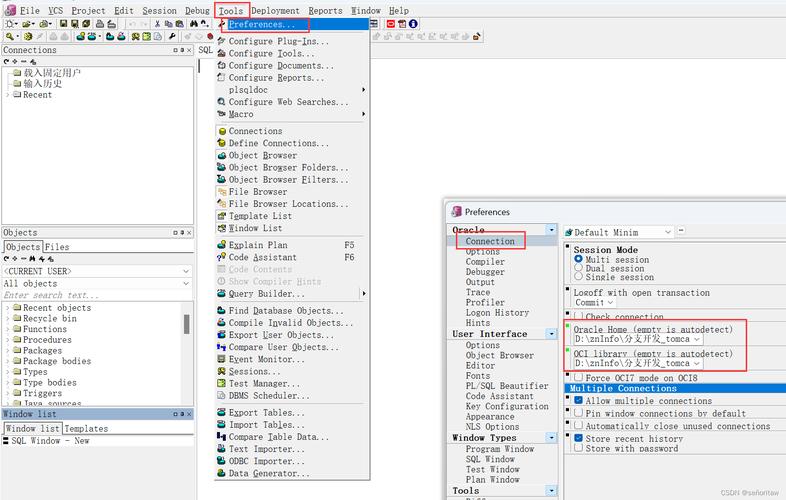This screenshot has width=786, height=500.
Task: Open the All objects filter dropdown
Action: point(186,283)
